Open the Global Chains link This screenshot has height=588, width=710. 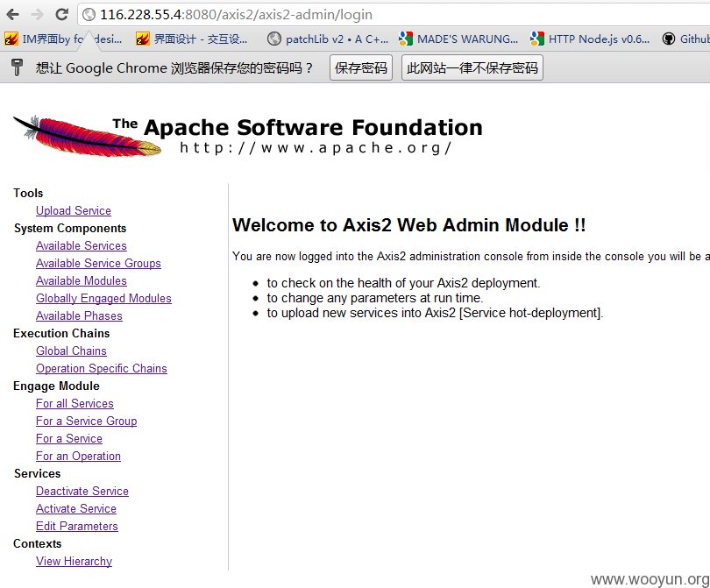(x=71, y=351)
